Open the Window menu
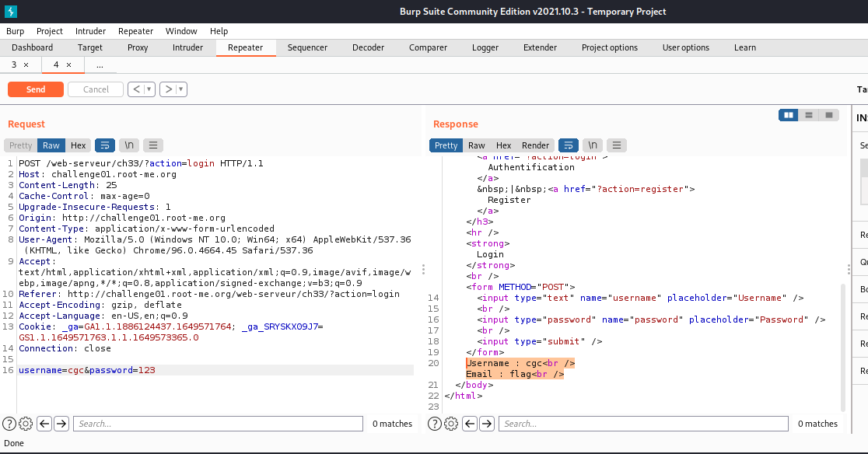This screenshot has width=868, height=454. coord(181,31)
